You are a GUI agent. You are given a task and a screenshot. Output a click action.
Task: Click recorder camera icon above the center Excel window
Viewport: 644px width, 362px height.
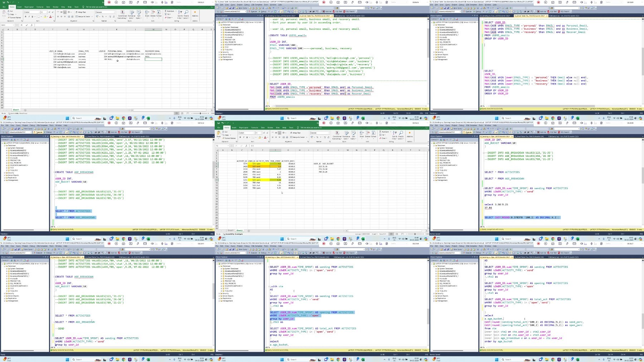338,123
